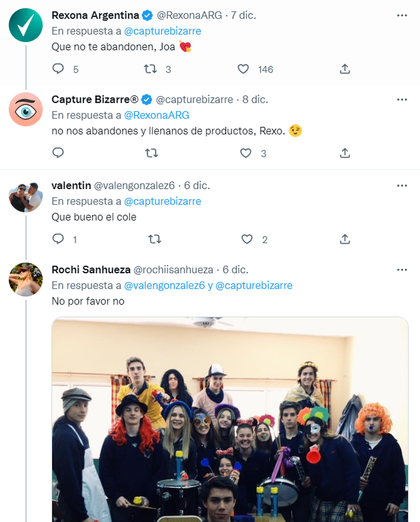Reply to Capture Bizarre's tweet

coord(58,153)
